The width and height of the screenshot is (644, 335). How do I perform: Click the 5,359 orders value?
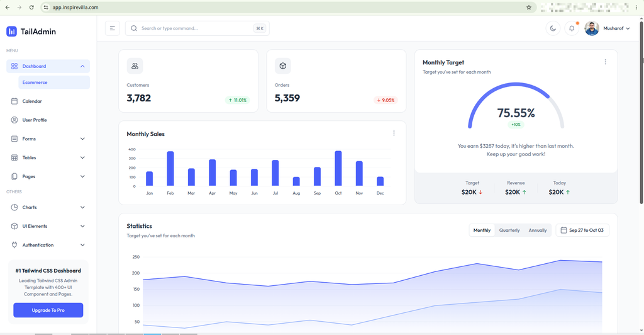coord(287,98)
